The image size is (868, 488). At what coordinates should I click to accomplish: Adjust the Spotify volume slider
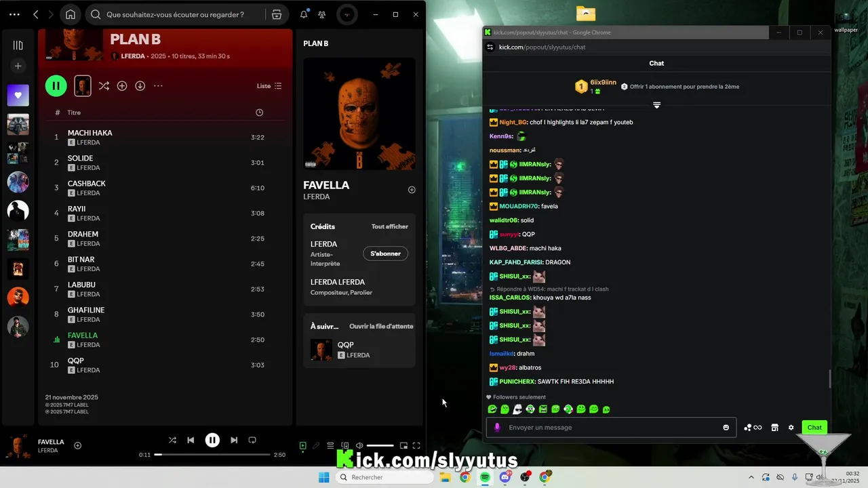pyautogui.click(x=380, y=445)
